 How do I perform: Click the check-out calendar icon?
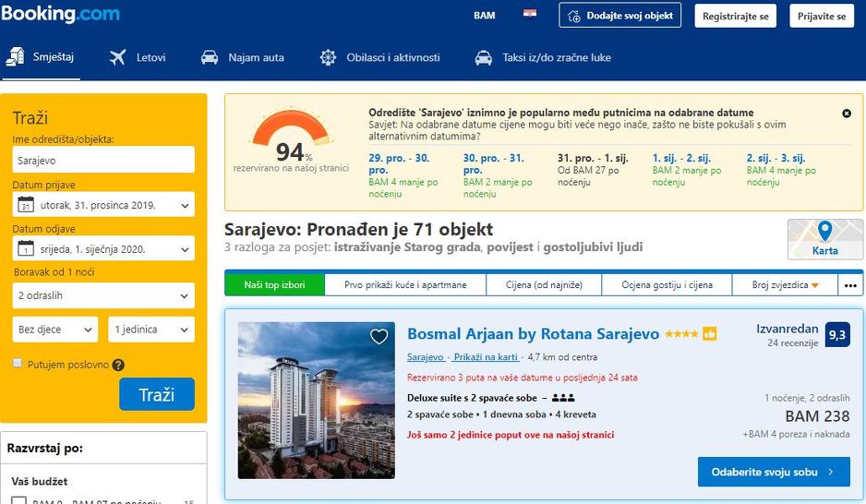pos(26,248)
